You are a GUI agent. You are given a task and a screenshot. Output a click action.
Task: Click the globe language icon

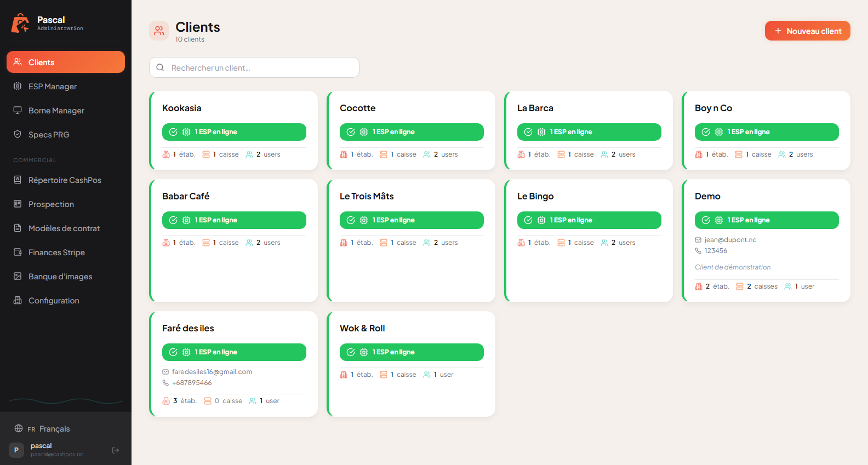point(19,428)
